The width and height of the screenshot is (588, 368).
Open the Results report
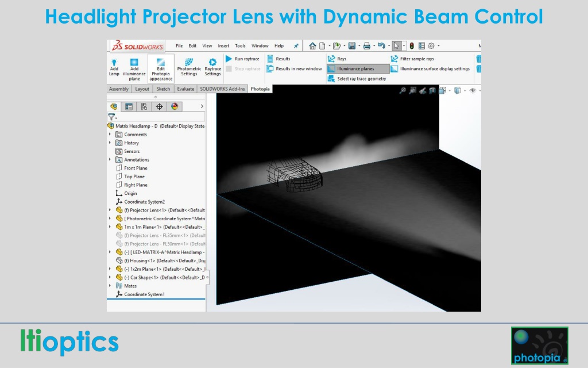[x=278, y=59]
